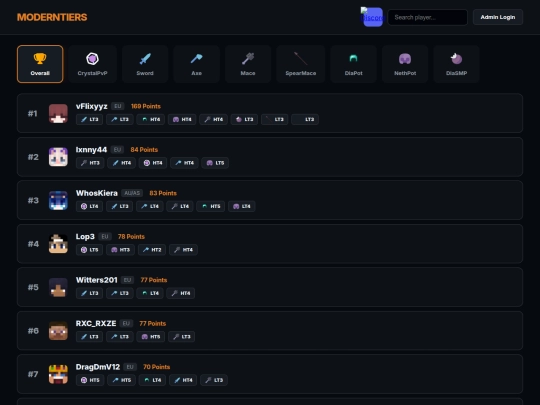Click the #1 rank number
Screen dimensions: 540x405
[32, 113]
